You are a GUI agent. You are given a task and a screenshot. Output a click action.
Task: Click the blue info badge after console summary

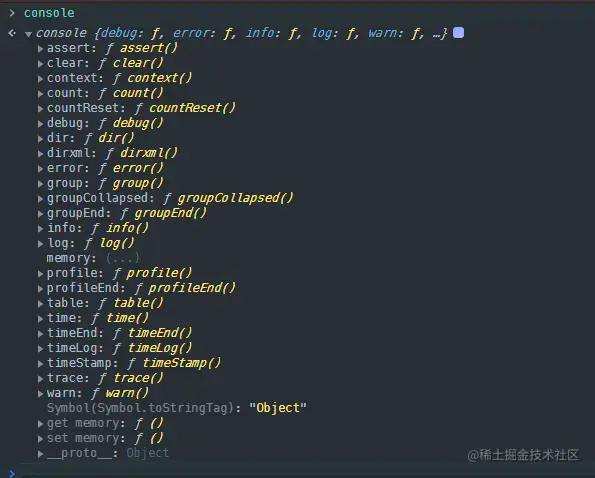(458, 33)
